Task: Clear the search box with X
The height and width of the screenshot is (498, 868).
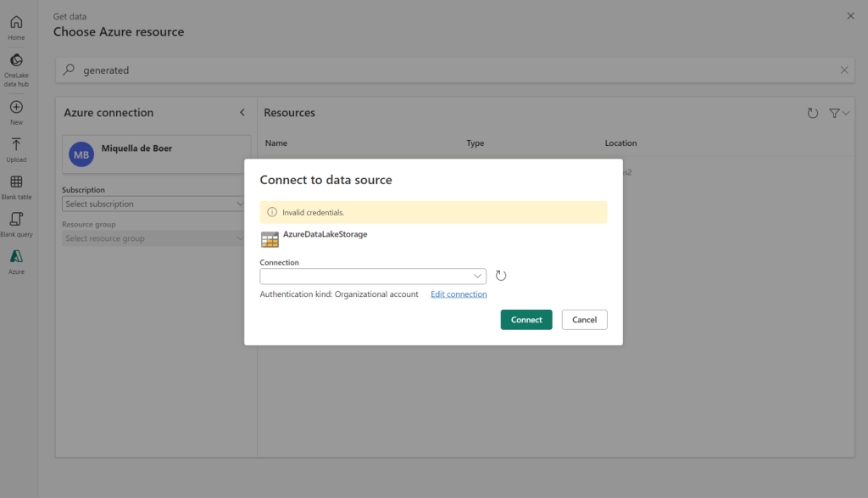Action: (x=843, y=70)
